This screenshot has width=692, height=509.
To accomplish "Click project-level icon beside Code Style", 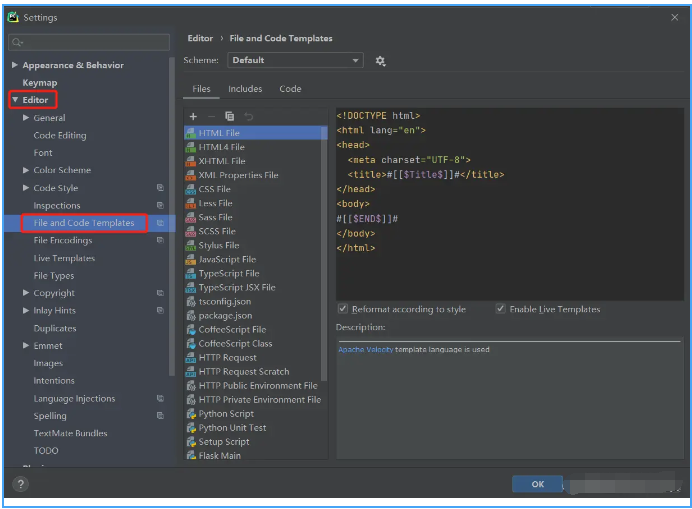I will tap(160, 188).
